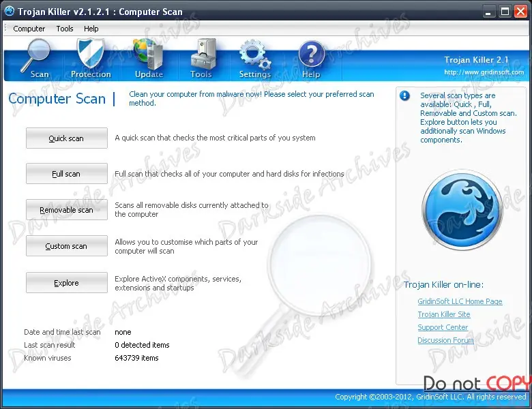Screen dimensions: 532x409
Task: Open the Help menu in menu bar
Action: pyautogui.click(x=91, y=29)
